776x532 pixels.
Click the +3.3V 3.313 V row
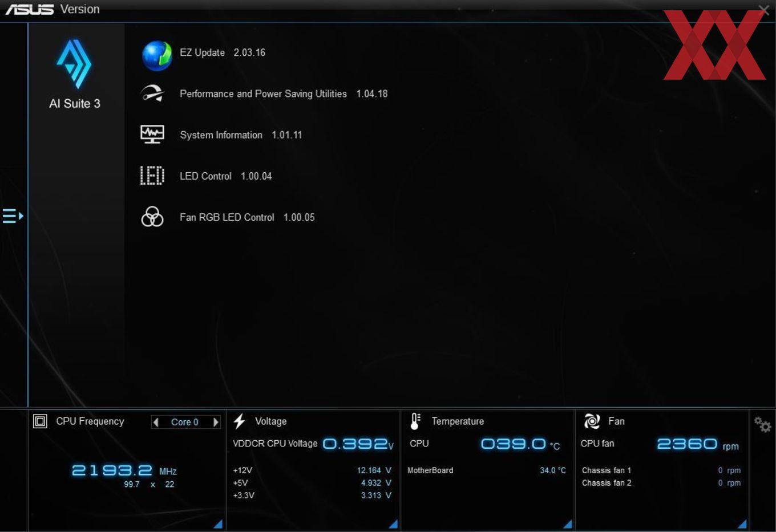tap(312, 496)
